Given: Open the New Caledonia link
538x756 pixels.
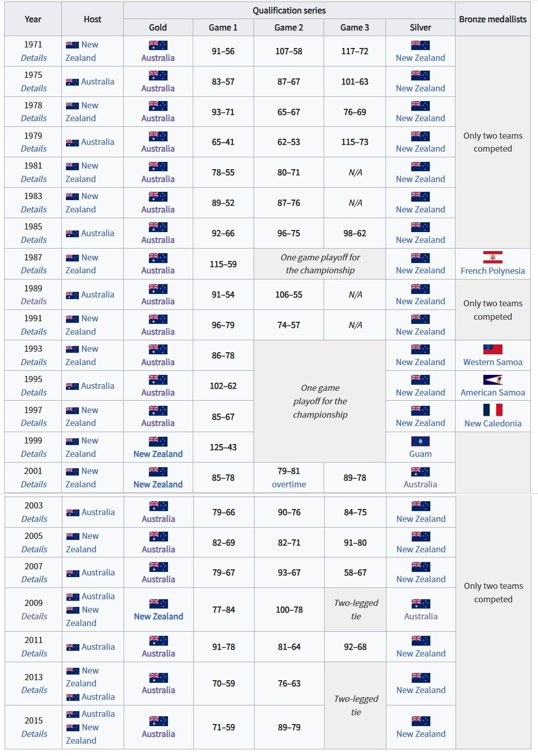Looking at the screenshot, I should 493,423.
